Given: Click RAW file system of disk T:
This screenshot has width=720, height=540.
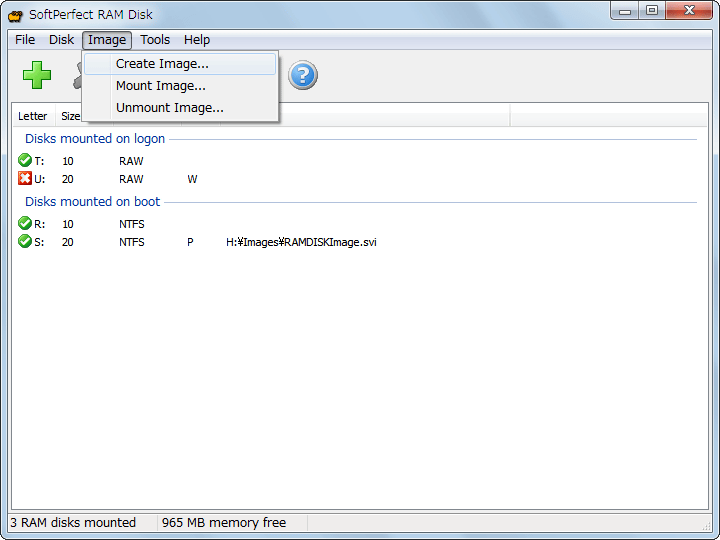Looking at the screenshot, I should pyautogui.click(x=131, y=161).
